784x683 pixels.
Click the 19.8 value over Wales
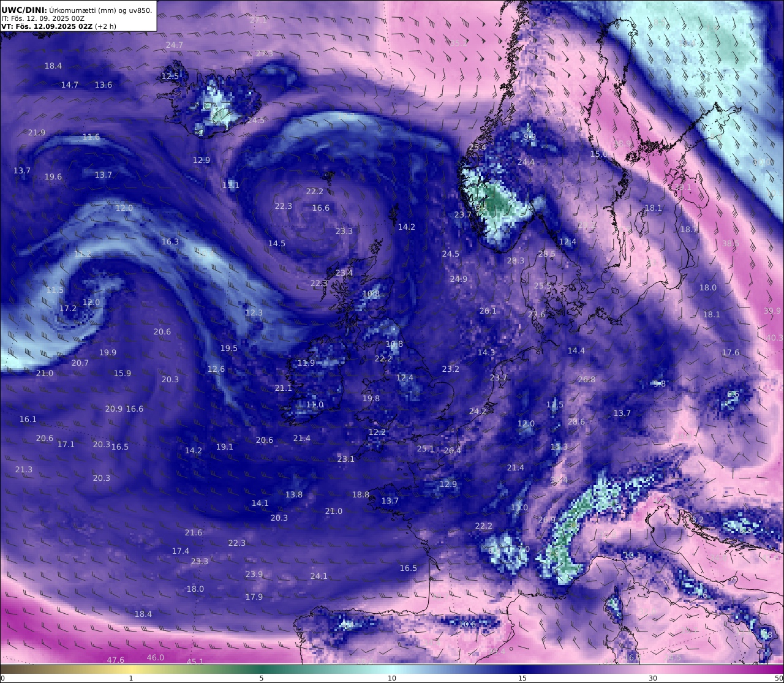371,399
